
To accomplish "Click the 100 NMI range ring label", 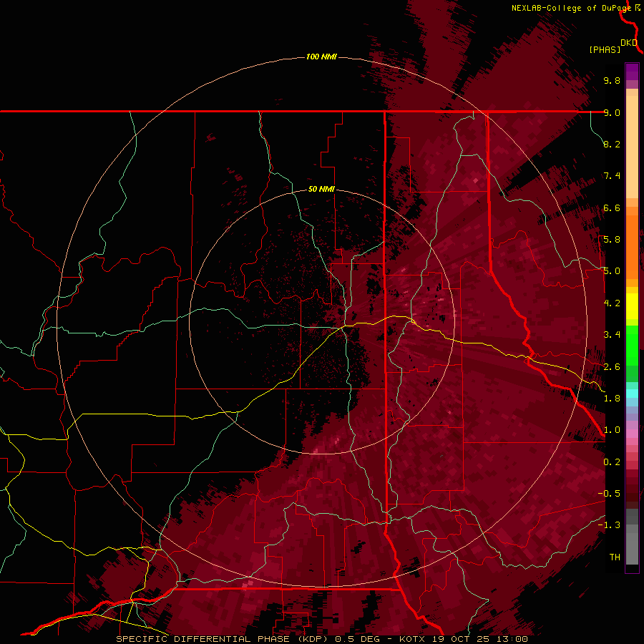I will (321, 57).
